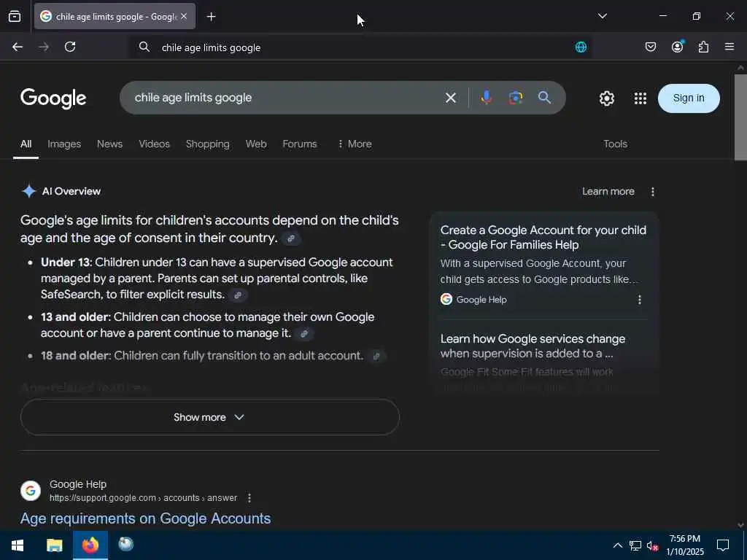Click the page vertical scrollbar thumb
Screen dimensions: 747x560
740,117
